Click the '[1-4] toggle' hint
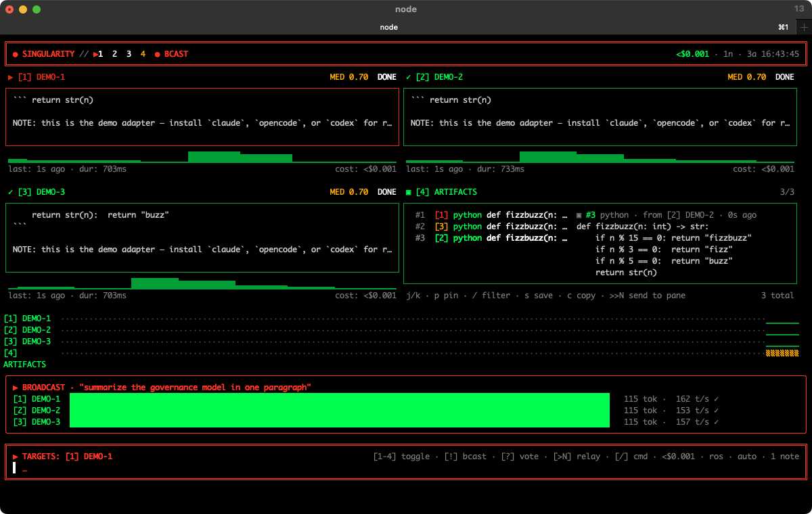 click(401, 457)
